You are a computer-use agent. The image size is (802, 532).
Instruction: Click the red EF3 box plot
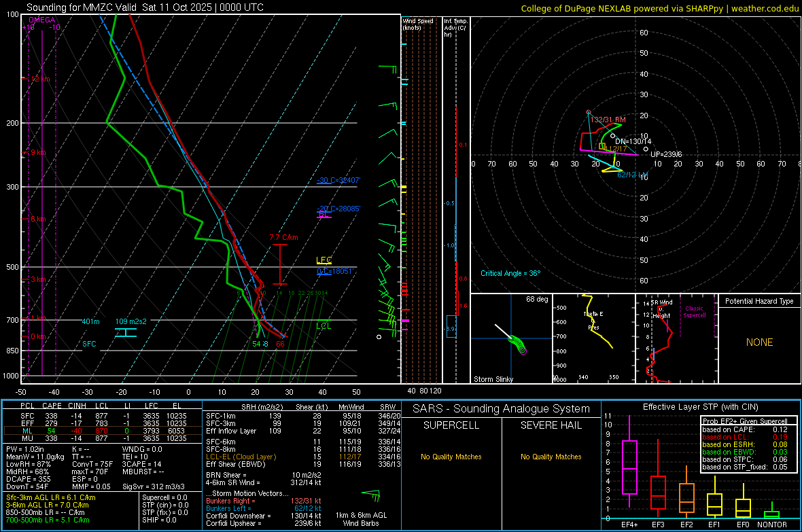point(658,479)
